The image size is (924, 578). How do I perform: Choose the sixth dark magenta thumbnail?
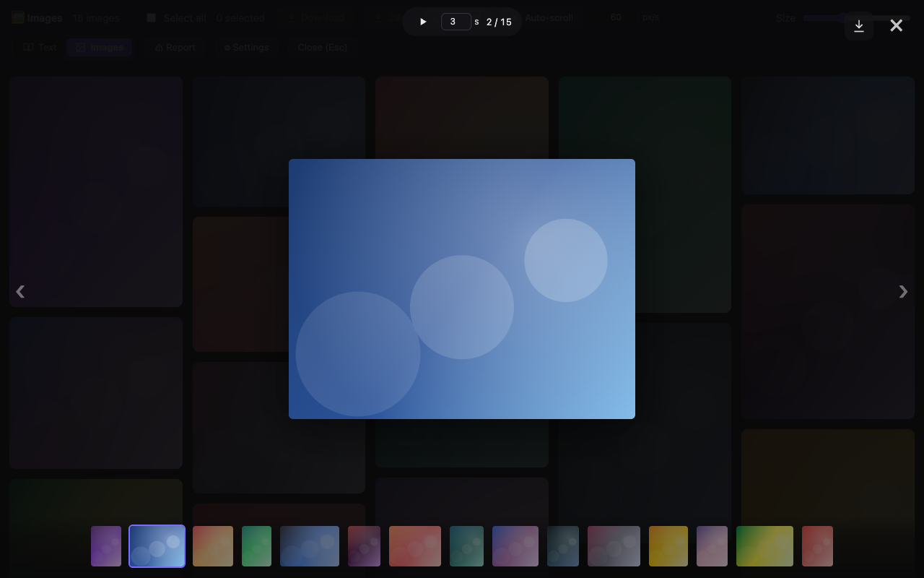[x=364, y=546]
